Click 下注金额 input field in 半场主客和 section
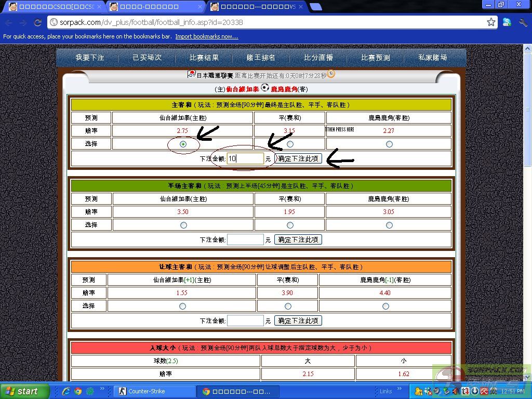The height and width of the screenshot is (399, 532). (245, 240)
